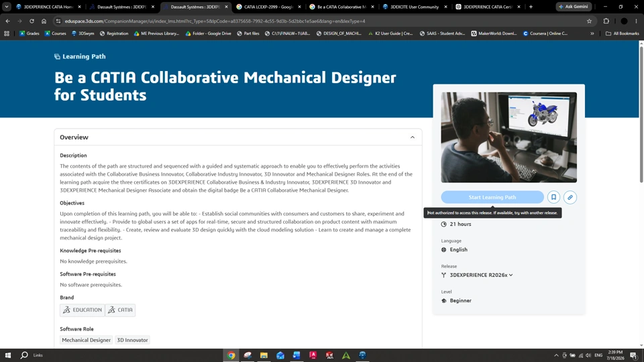Open the Part files bookmark
Viewport: 644px width, 362px height.
(248, 34)
